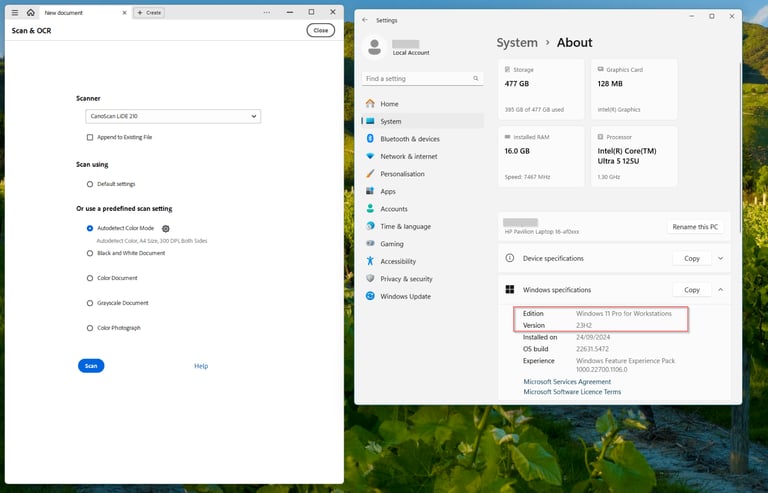Select the Default settings radio button
Viewport: 768px width, 493px height.
[90, 184]
